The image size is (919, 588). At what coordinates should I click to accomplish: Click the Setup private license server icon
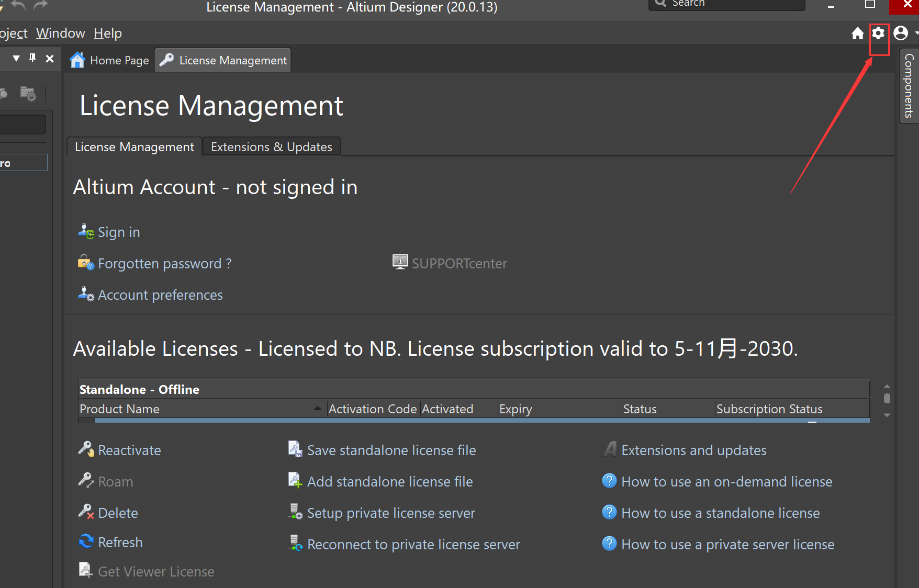click(296, 512)
